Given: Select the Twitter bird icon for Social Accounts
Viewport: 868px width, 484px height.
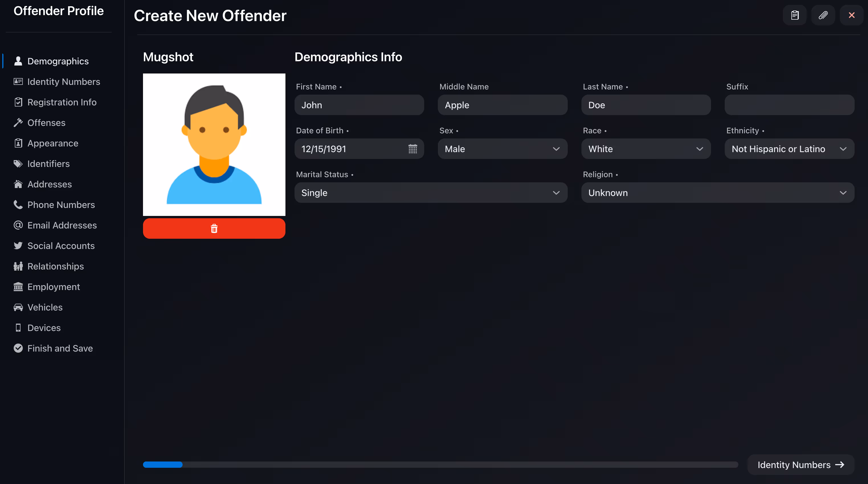Looking at the screenshot, I should pos(18,246).
